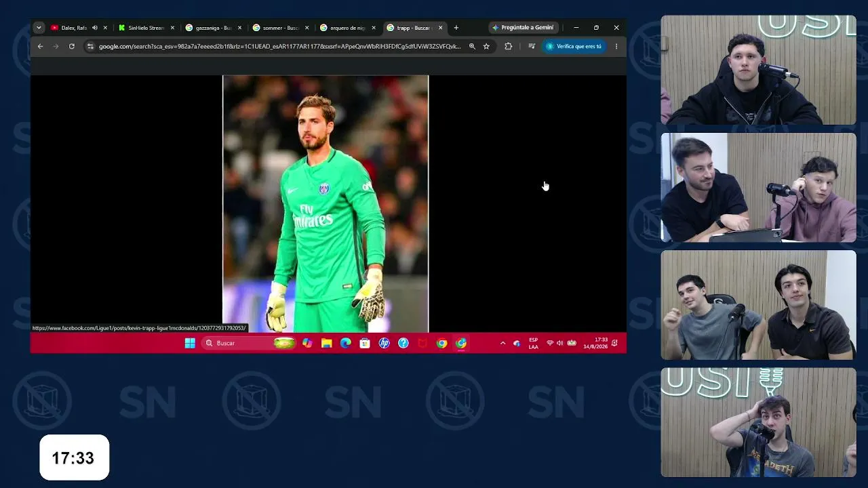Bookmark this page with the star

tap(486, 46)
